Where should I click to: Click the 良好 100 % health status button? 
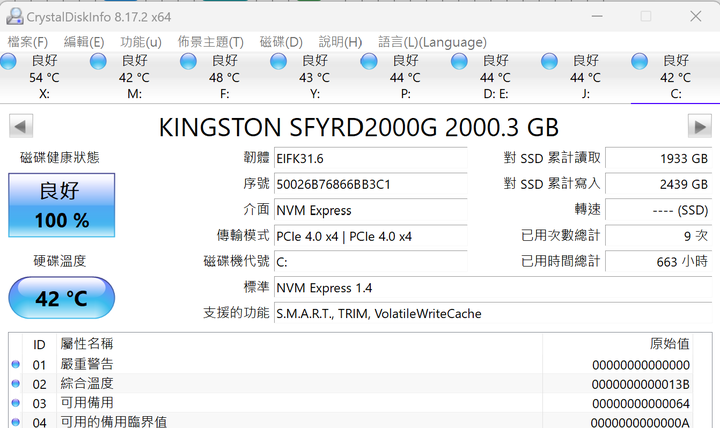pyautogui.click(x=62, y=205)
